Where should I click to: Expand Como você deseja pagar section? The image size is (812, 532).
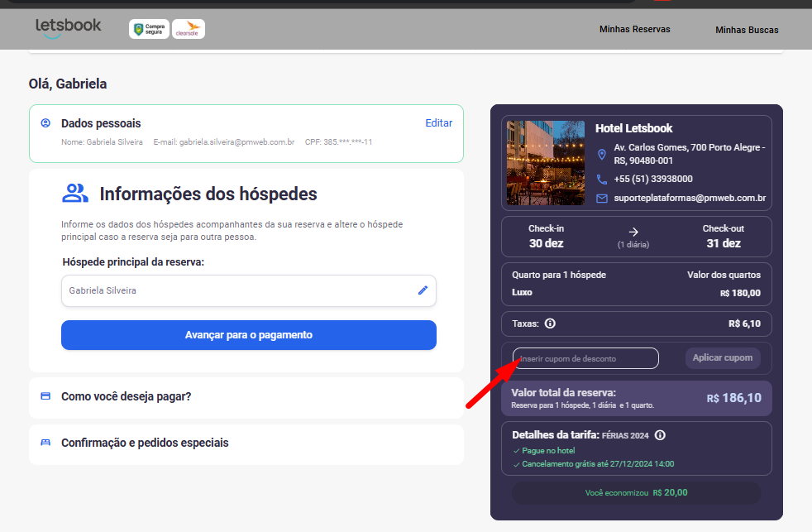click(246, 397)
